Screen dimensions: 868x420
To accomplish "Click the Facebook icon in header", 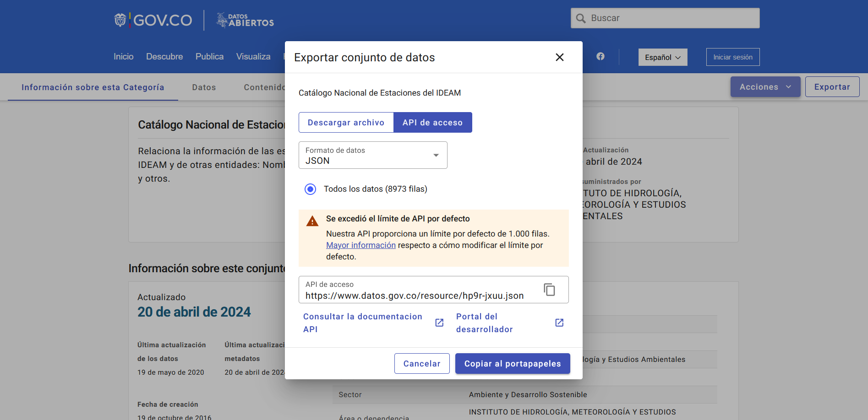I will click(x=600, y=56).
